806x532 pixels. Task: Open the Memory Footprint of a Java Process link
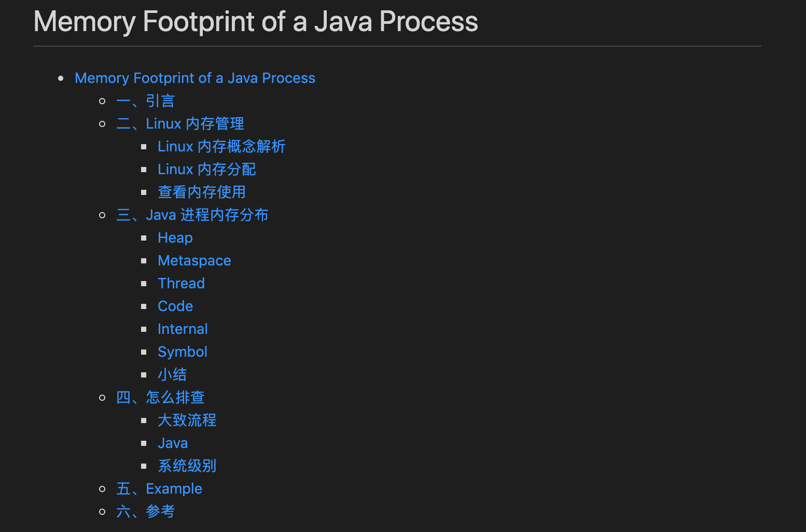195,78
